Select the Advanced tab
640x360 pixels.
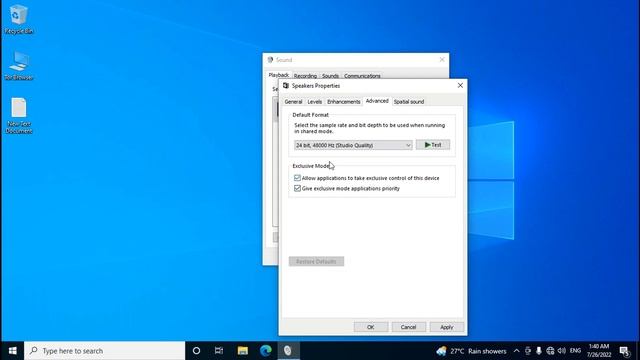click(377, 101)
